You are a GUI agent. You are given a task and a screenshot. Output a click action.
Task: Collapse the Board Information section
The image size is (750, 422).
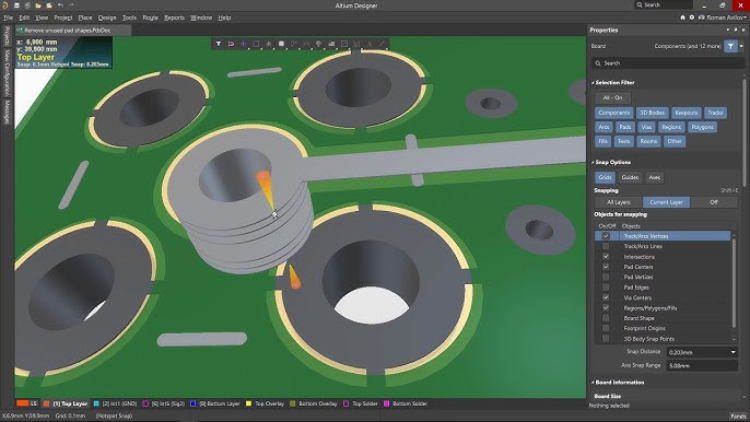tap(593, 382)
